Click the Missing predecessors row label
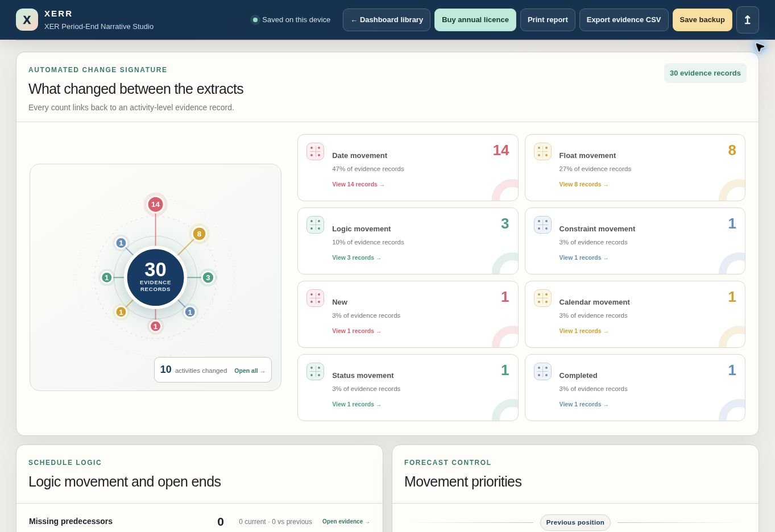The width and height of the screenshot is (775, 532). [71, 521]
